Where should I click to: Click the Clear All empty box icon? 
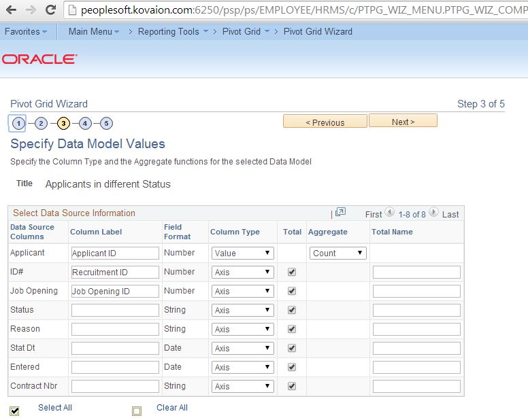tap(137, 411)
